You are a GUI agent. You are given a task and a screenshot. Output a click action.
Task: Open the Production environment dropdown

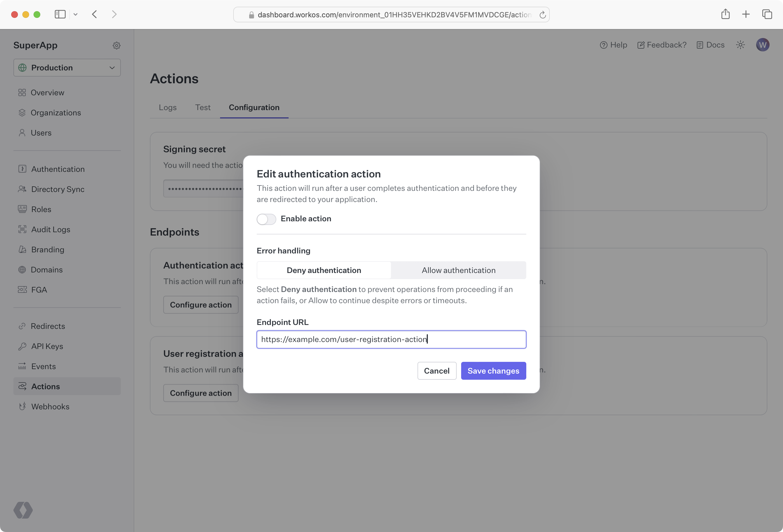tap(67, 67)
